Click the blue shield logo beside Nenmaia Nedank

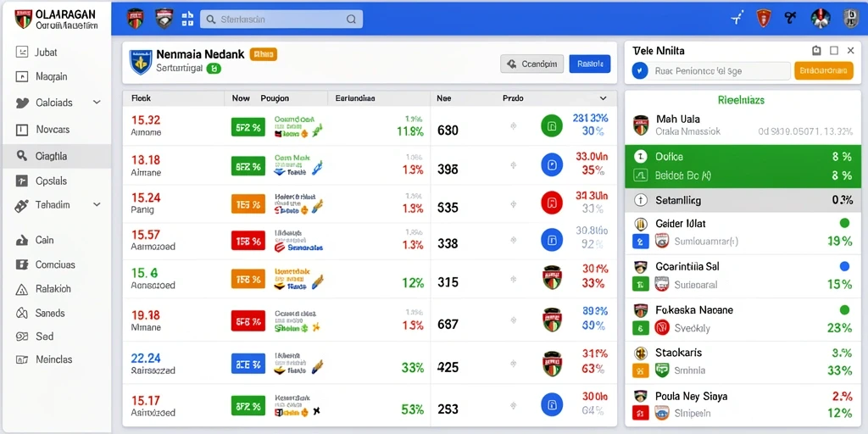pos(141,62)
